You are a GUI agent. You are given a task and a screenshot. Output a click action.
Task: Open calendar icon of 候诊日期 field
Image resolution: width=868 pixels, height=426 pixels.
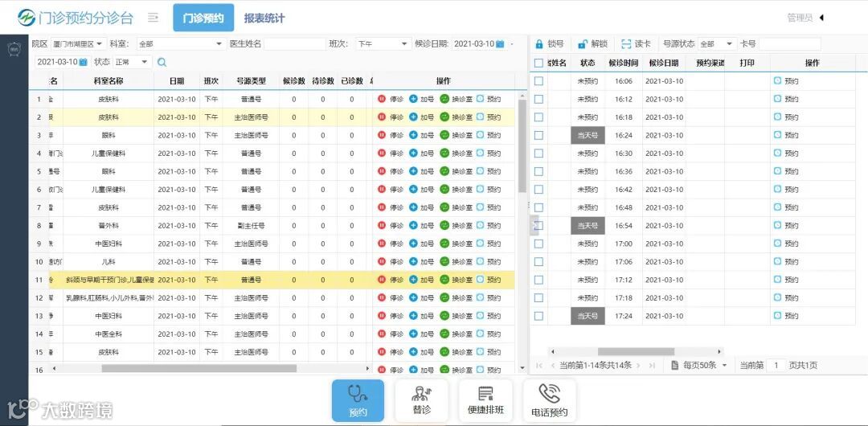click(x=500, y=43)
